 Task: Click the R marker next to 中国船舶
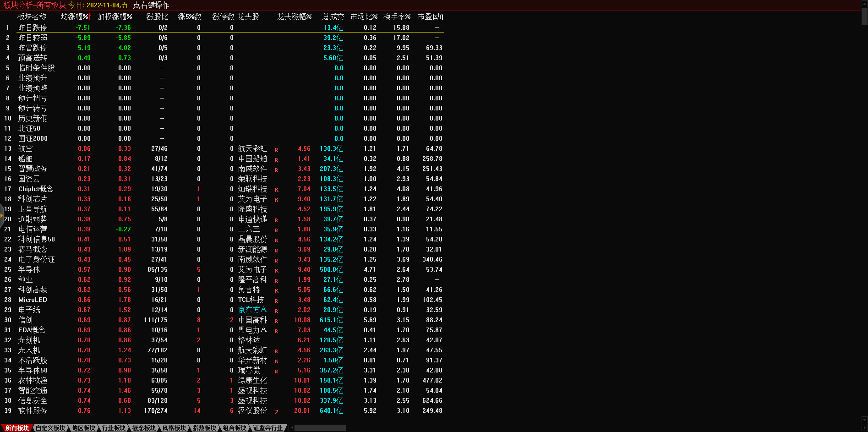coord(276,160)
